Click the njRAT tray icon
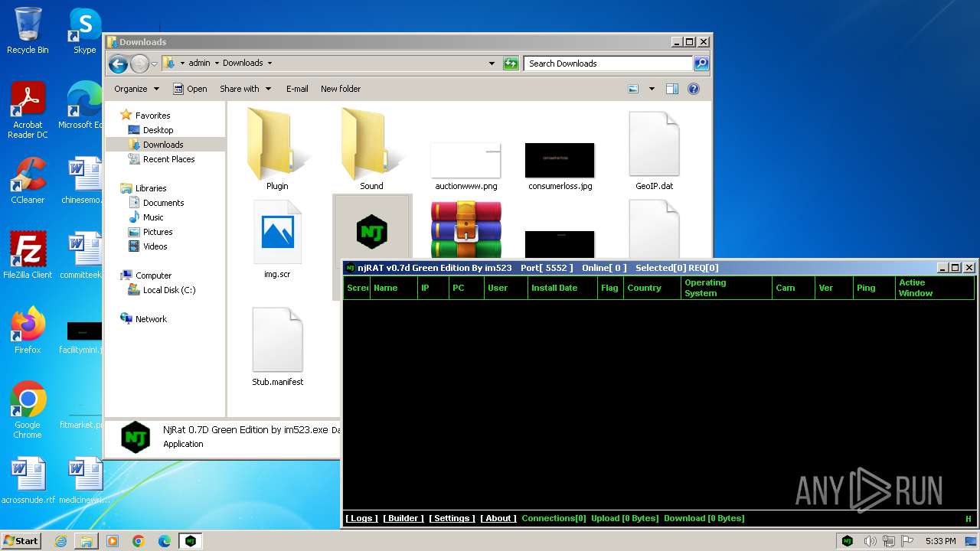 pyautogui.click(x=848, y=541)
